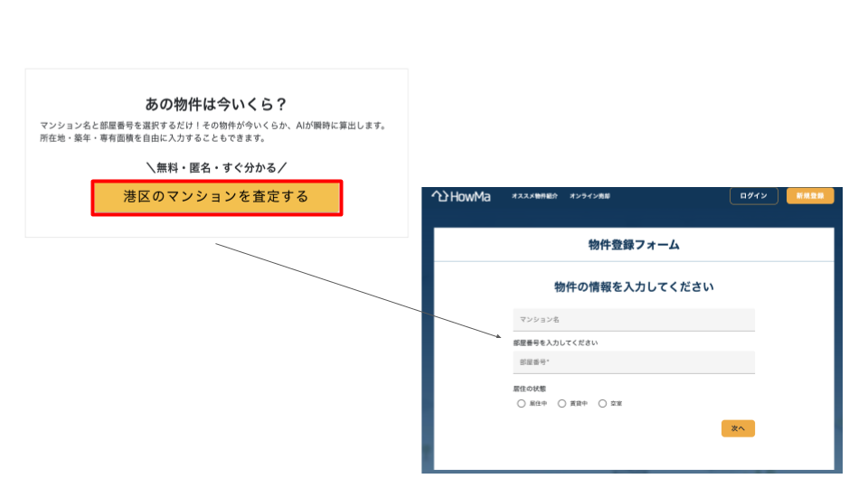Click the HowMa house logo
The image size is (868, 488).
(461, 196)
